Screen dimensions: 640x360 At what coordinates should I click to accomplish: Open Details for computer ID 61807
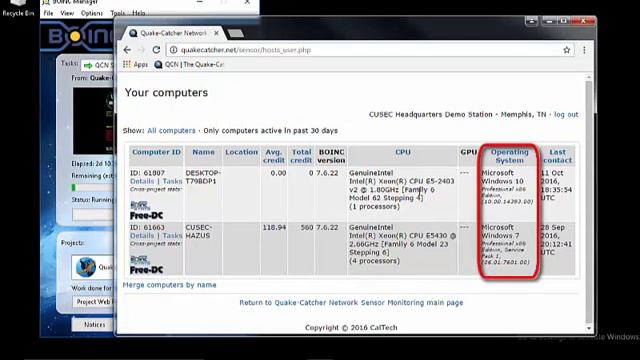point(142,181)
